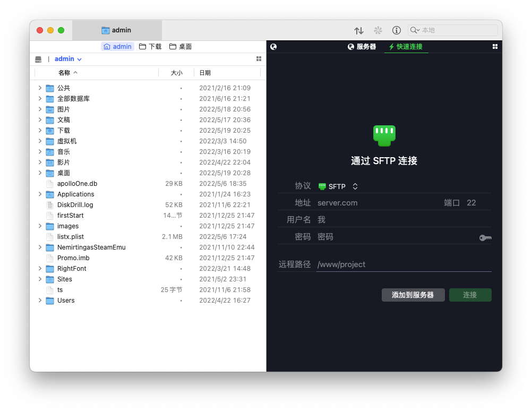Select the Sites folder icon

point(50,279)
